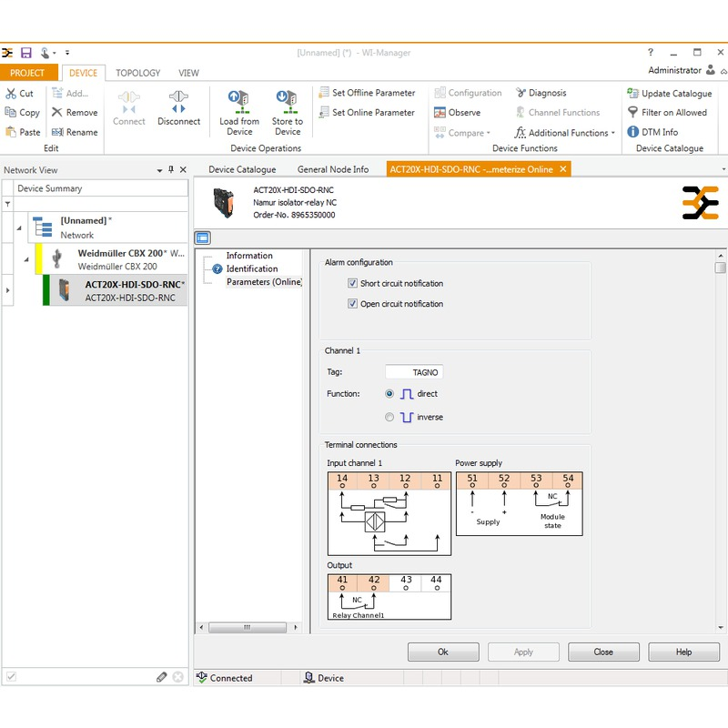The width and height of the screenshot is (728, 728).
Task: Open the PROJECT ribbon tab
Action: click(x=28, y=73)
